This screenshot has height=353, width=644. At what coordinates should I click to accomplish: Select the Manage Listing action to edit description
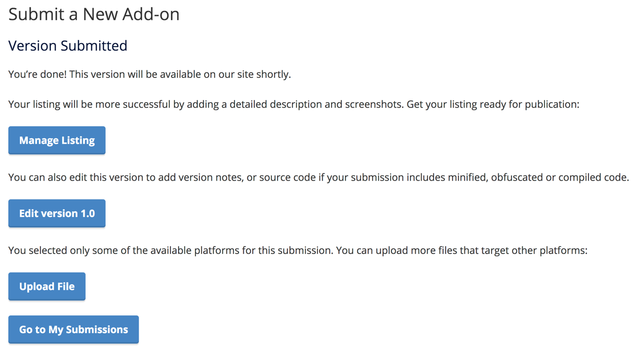click(56, 140)
